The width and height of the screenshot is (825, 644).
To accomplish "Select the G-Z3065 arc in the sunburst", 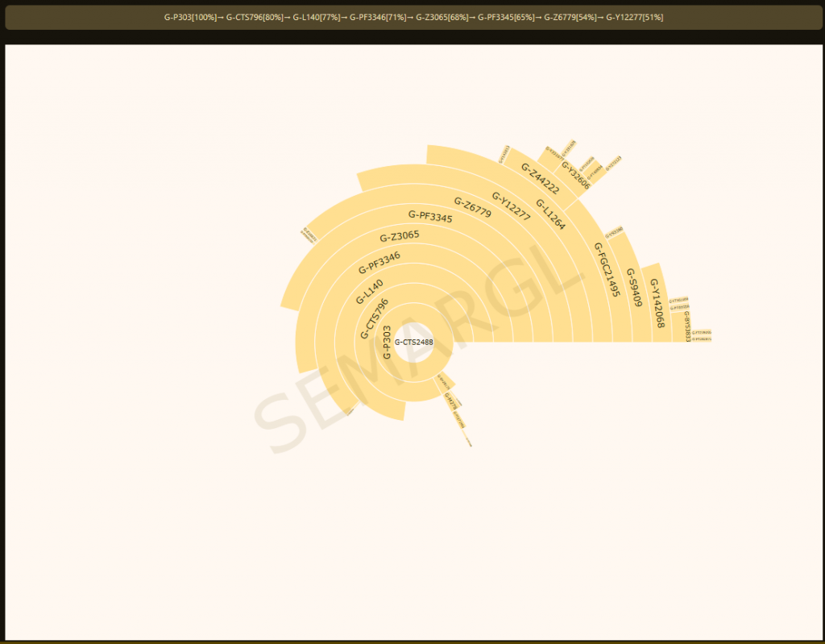I will pos(399,236).
